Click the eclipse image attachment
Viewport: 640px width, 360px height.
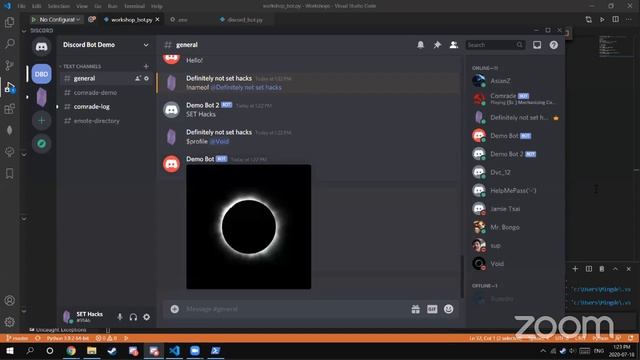tap(249, 227)
